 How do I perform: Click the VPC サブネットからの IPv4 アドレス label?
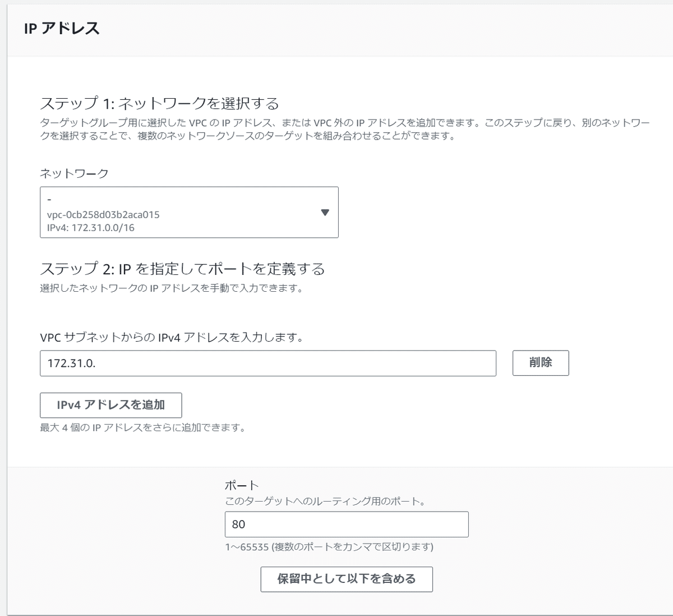coord(172,338)
